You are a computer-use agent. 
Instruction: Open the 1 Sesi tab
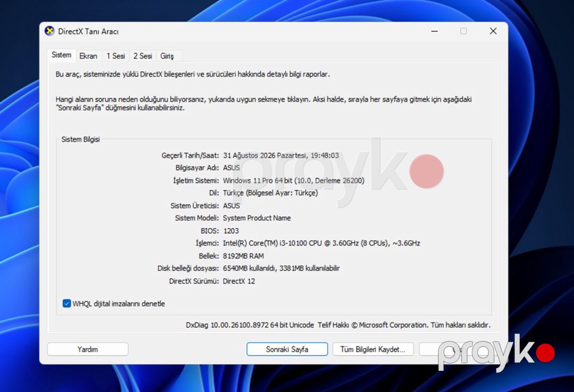tap(116, 56)
